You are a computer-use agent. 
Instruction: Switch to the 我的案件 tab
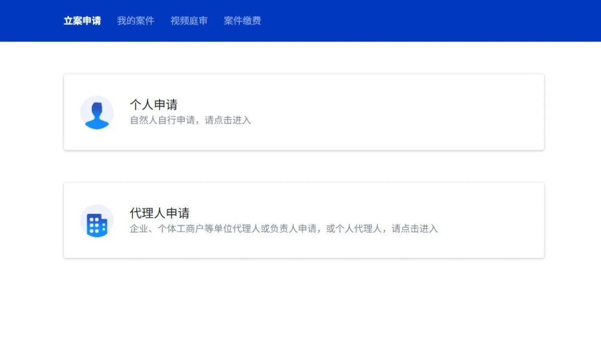coord(136,21)
